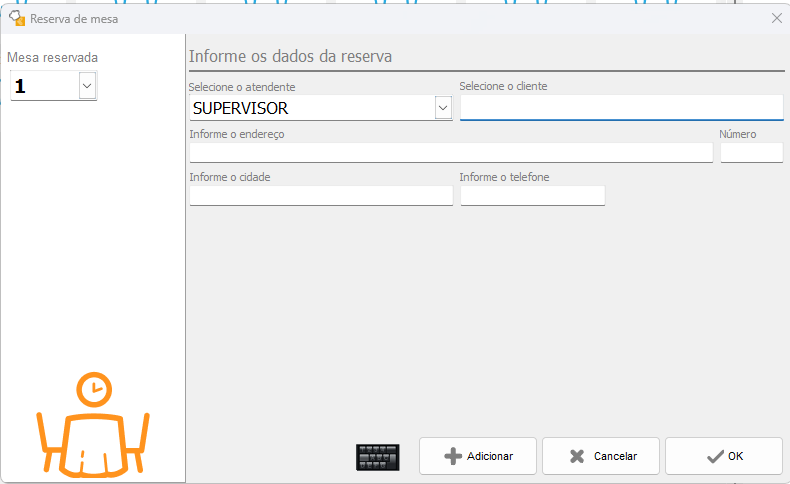The image size is (790, 484).
Task: Select the Número input field
Action: [x=750, y=152]
